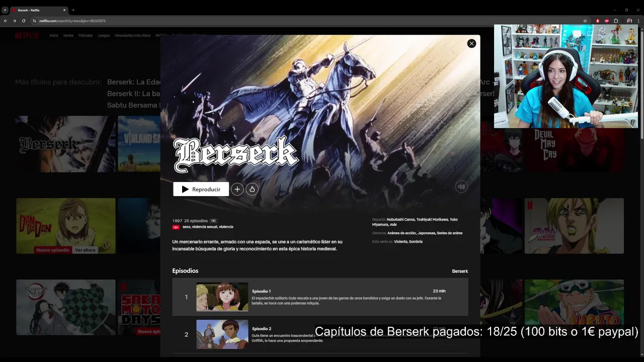The image size is (644, 362).
Task: Bookmark this page with the star icon
Action: tap(585, 21)
